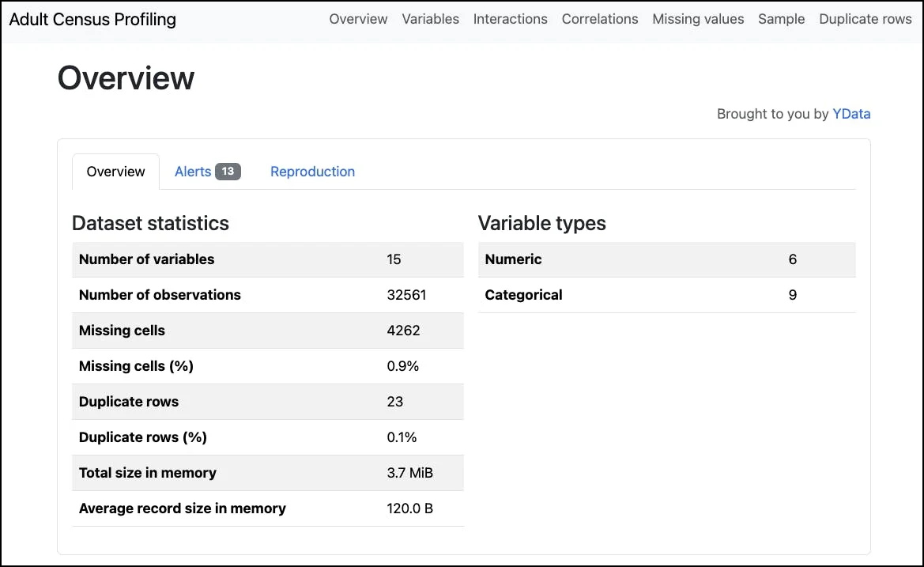Jump to the Interactions section in the navbar
This screenshot has height=567, width=924.
point(510,19)
